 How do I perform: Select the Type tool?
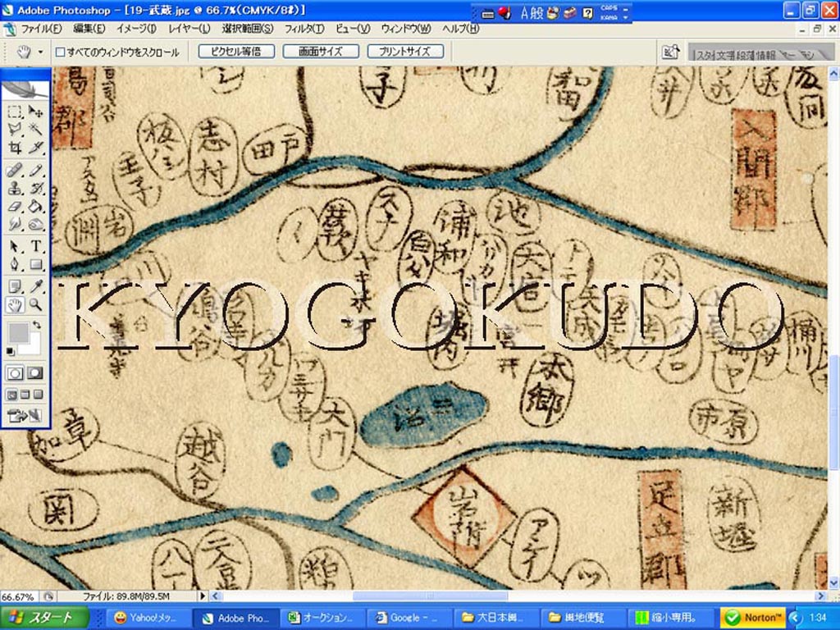tap(35, 246)
